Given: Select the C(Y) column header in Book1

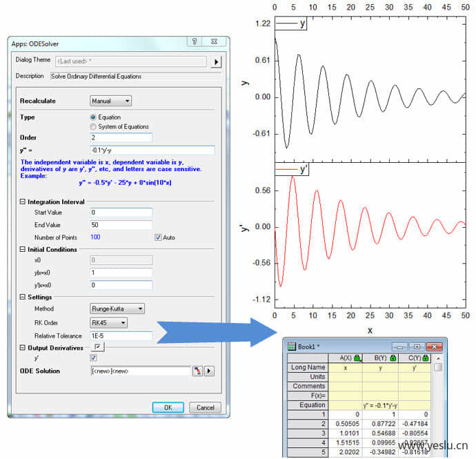Looking at the screenshot, I should pos(415,358).
